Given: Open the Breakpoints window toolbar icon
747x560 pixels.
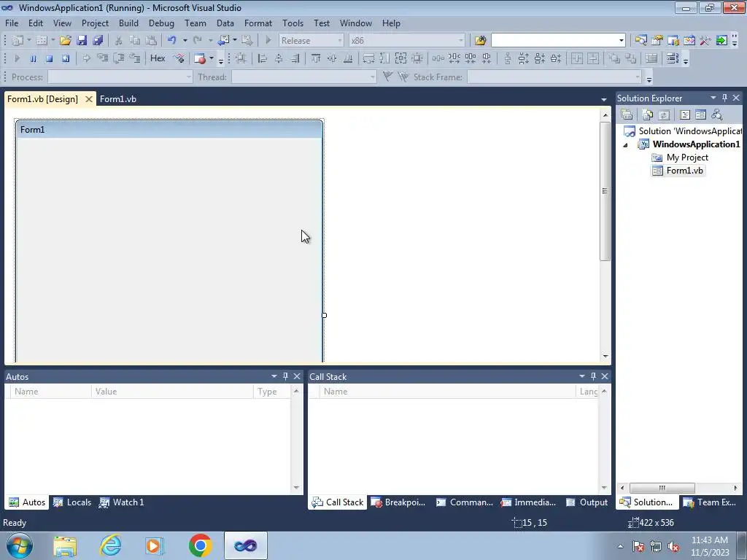Looking at the screenshot, I should (200, 58).
